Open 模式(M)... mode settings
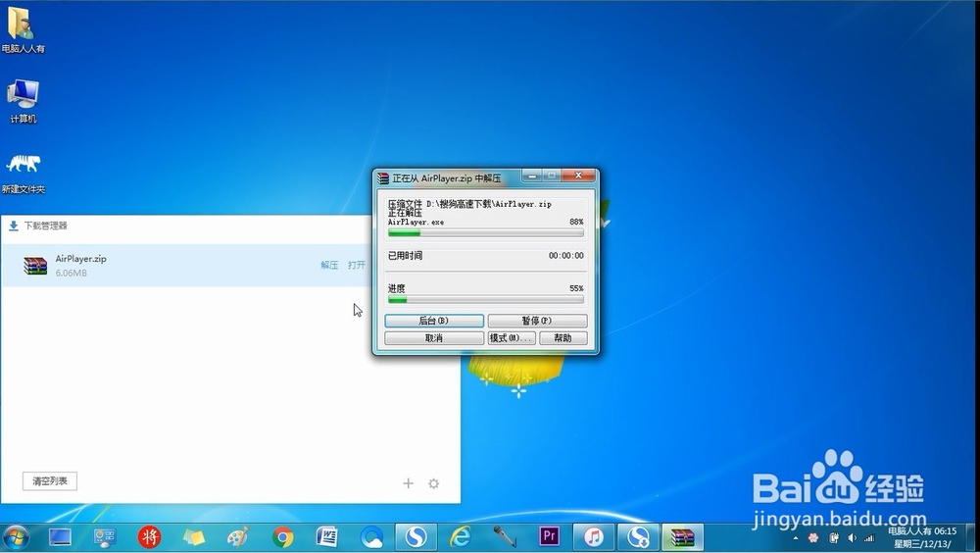 [512, 338]
